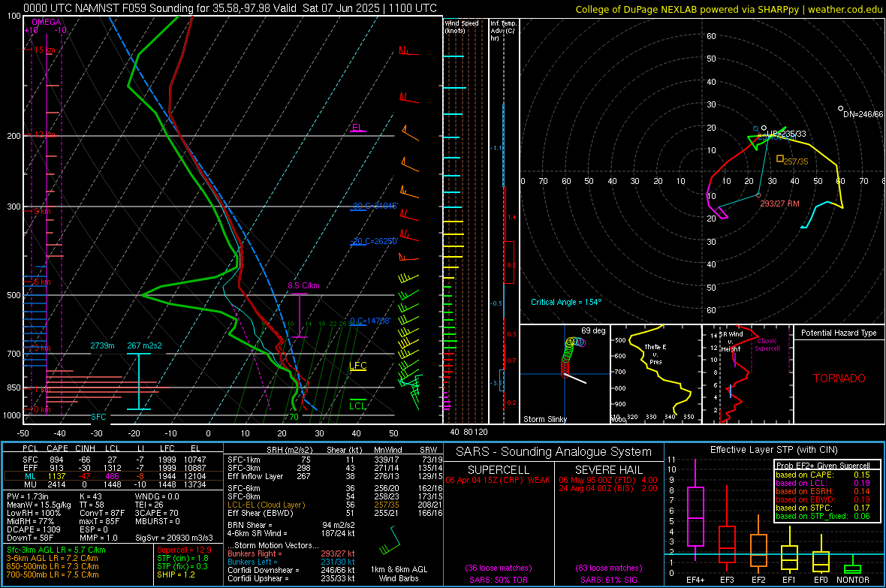
Task: Select the 2739m effective layer label
Action: coord(102,345)
